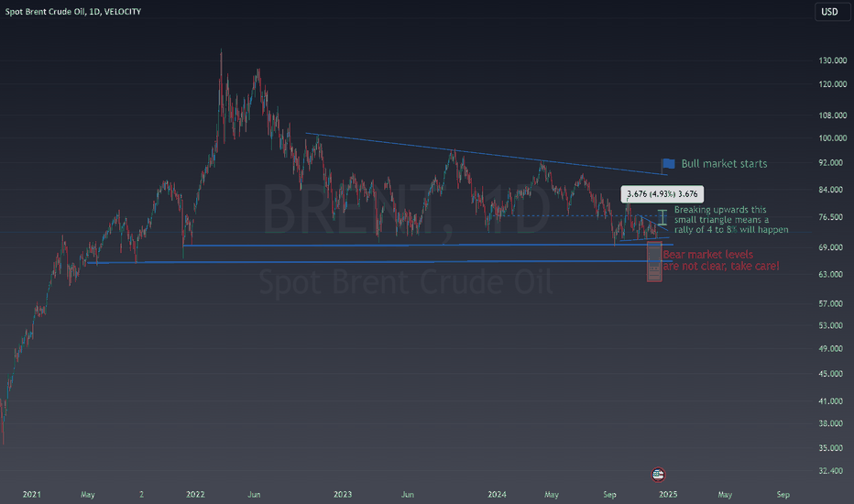This screenshot has height=504, width=854.
Task: Click the blue flag marker icon
Action: point(668,164)
